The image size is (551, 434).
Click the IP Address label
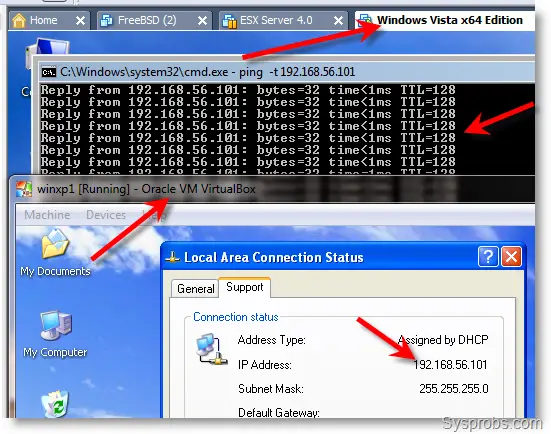(265, 365)
